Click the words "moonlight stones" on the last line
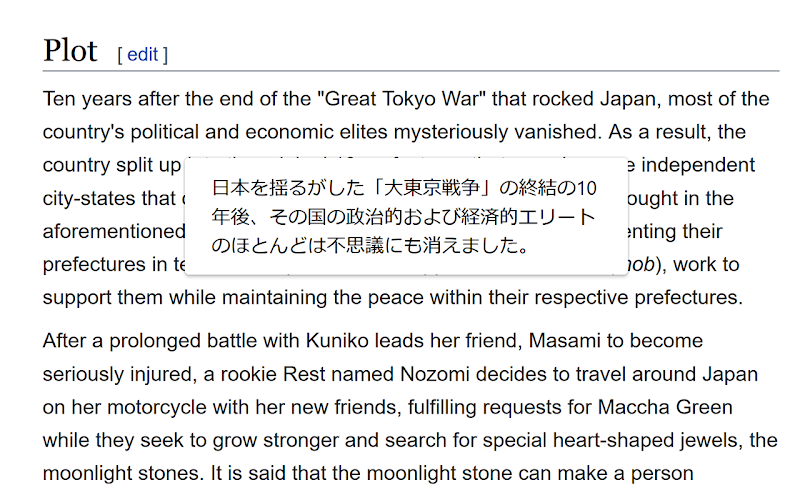The image size is (800, 500). [121, 474]
